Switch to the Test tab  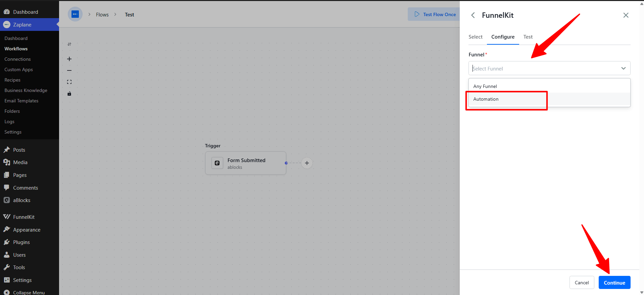point(528,37)
